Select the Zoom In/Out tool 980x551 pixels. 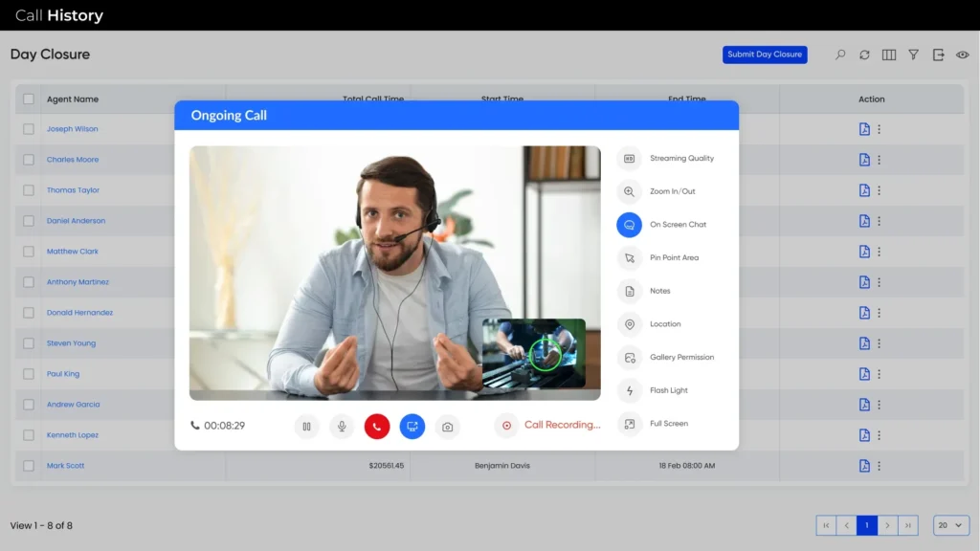(x=629, y=191)
